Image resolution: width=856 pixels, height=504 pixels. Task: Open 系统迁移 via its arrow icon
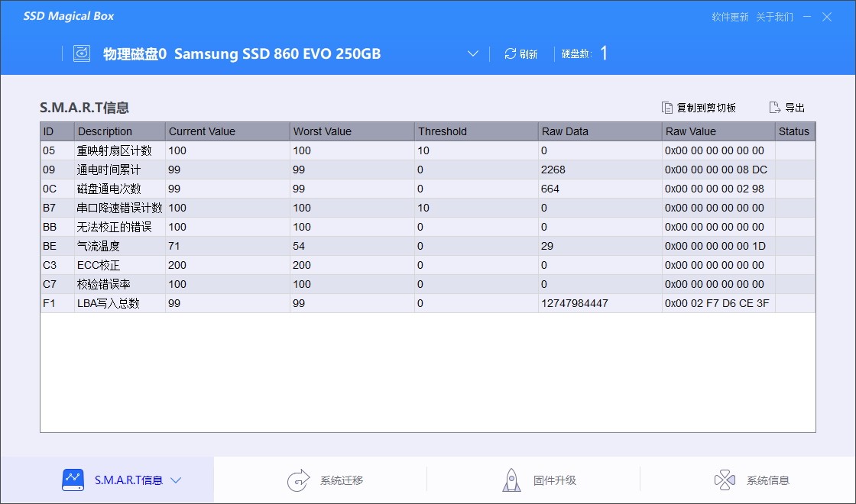pyautogui.click(x=298, y=480)
